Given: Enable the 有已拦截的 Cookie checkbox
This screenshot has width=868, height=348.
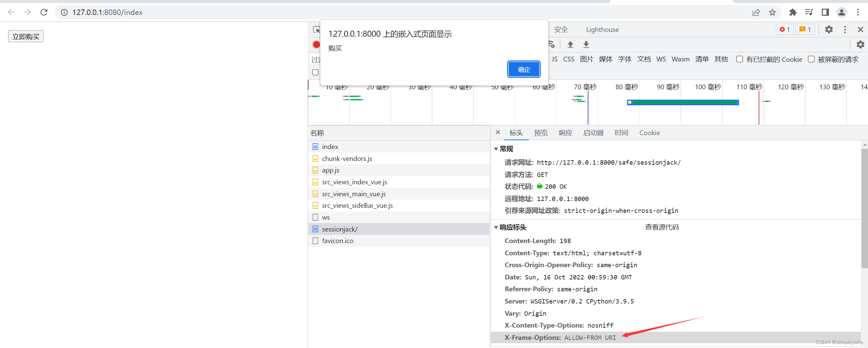Looking at the screenshot, I should pyautogui.click(x=739, y=59).
